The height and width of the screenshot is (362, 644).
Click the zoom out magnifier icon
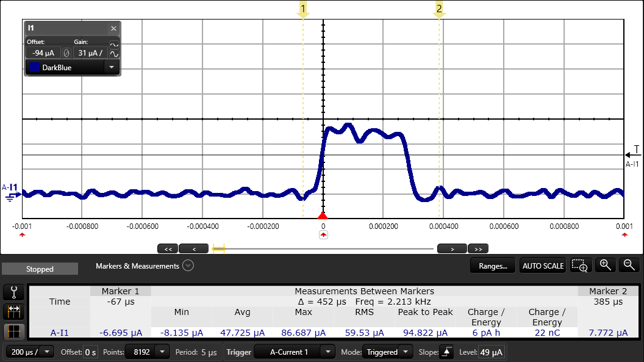click(x=629, y=265)
